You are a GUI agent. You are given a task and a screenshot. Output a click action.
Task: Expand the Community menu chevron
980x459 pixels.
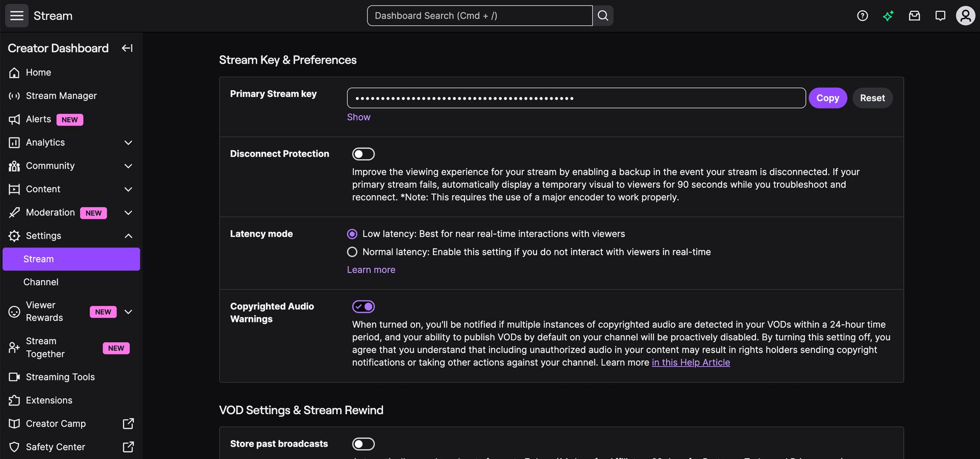coord(128,166)
